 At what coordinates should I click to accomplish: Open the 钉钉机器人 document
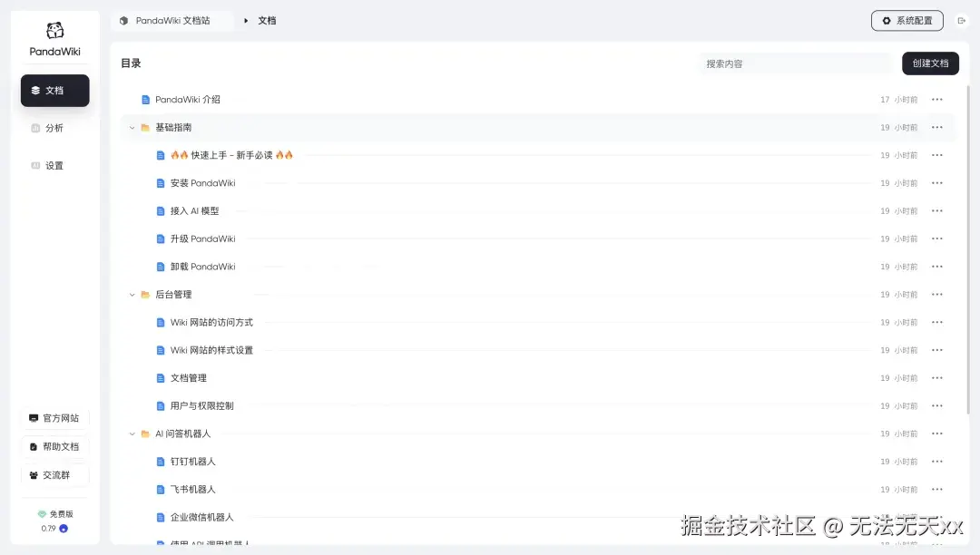pos(192,462)
